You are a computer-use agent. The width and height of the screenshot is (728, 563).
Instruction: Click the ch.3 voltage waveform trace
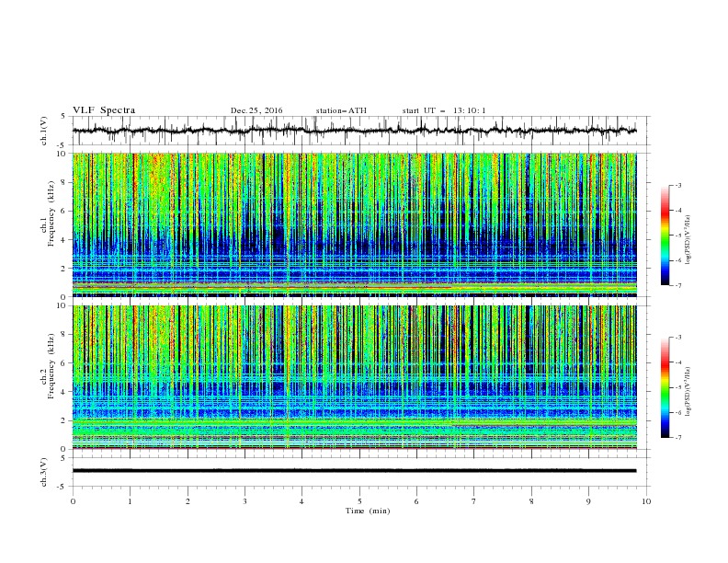tap(354, 471)
